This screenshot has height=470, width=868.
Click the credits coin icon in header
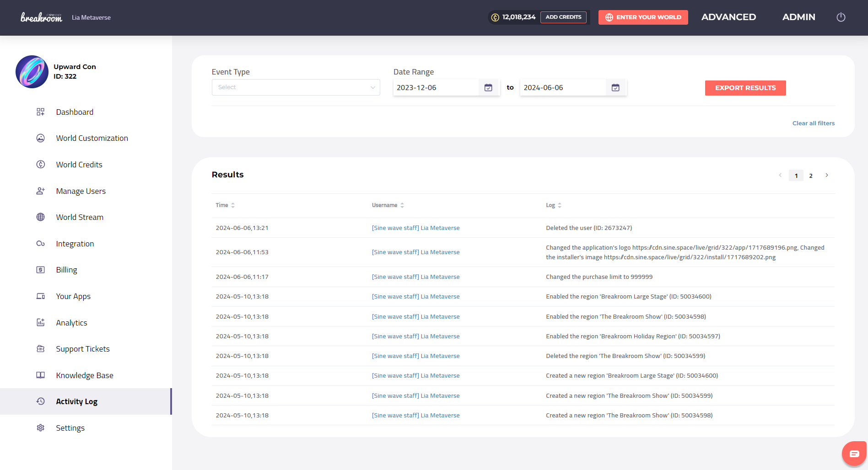(495, 17)
